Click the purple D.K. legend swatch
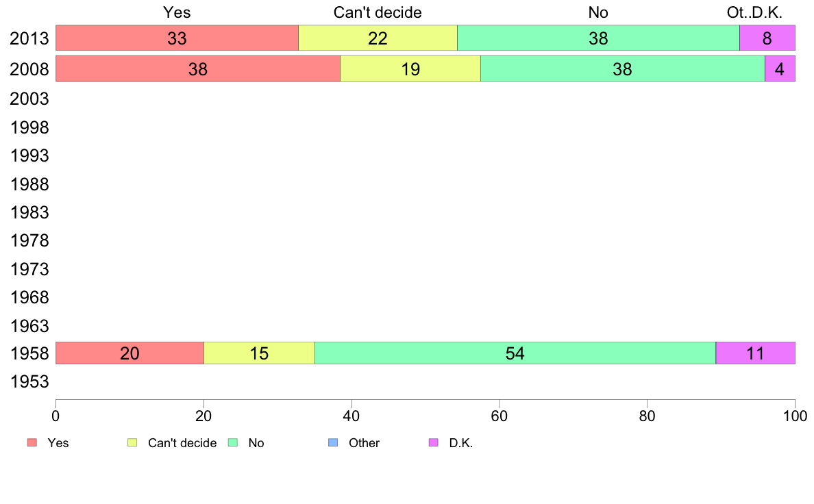The image size is (814, 504). [x=434, y=443]
